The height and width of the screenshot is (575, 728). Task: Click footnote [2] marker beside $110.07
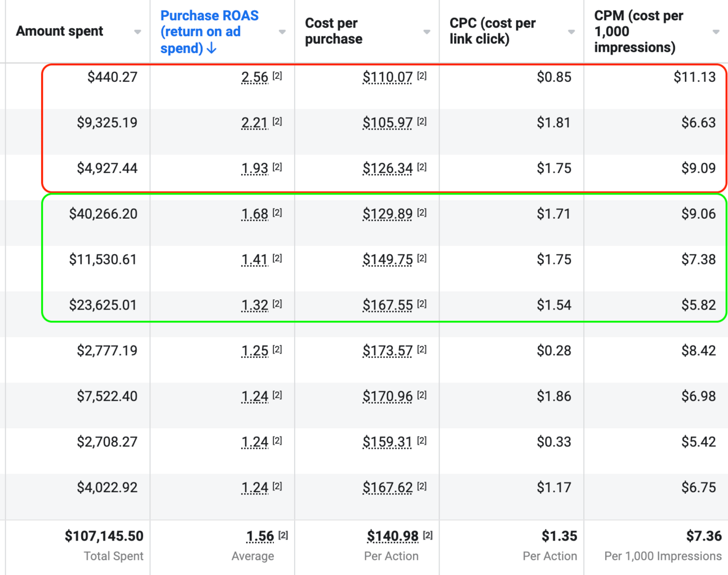click(x=422, y=76)
